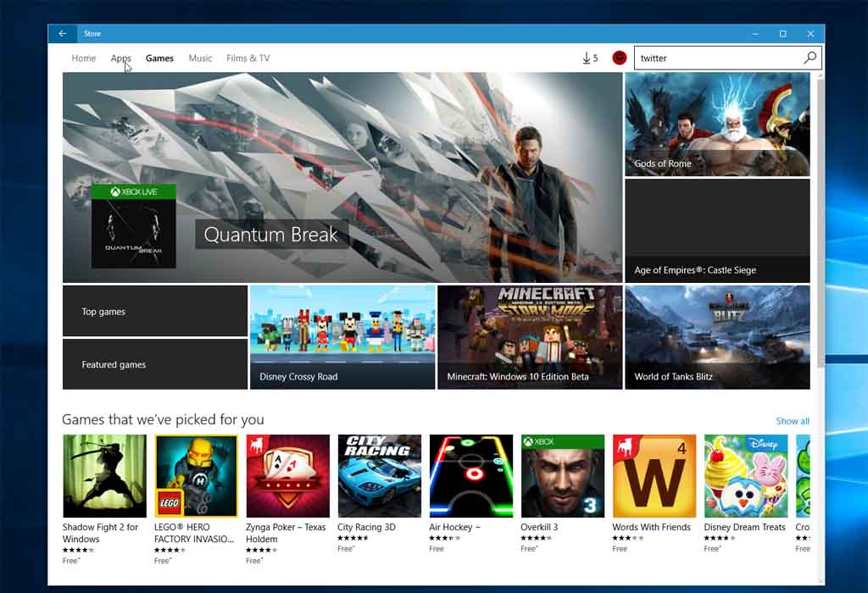Screen dimensions: 868x593
Task: Click the Featured games button
Action: pos(155,364)
